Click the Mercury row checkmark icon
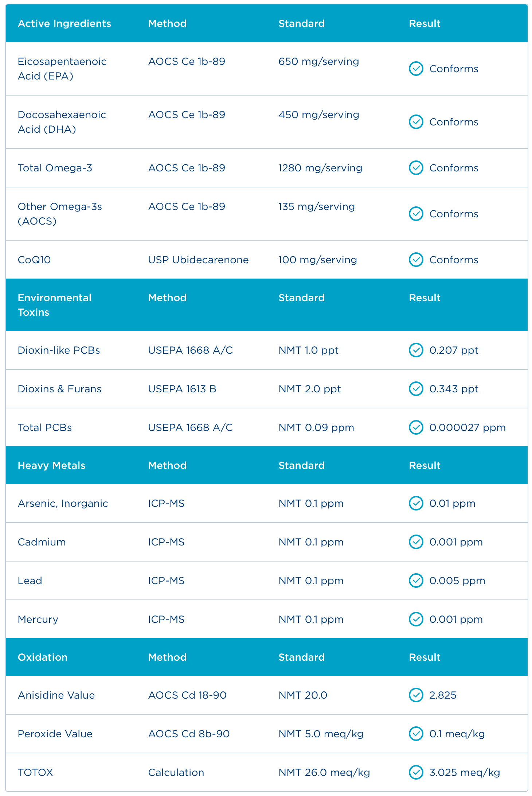532x796 pixels. click(x=416, y=619)
